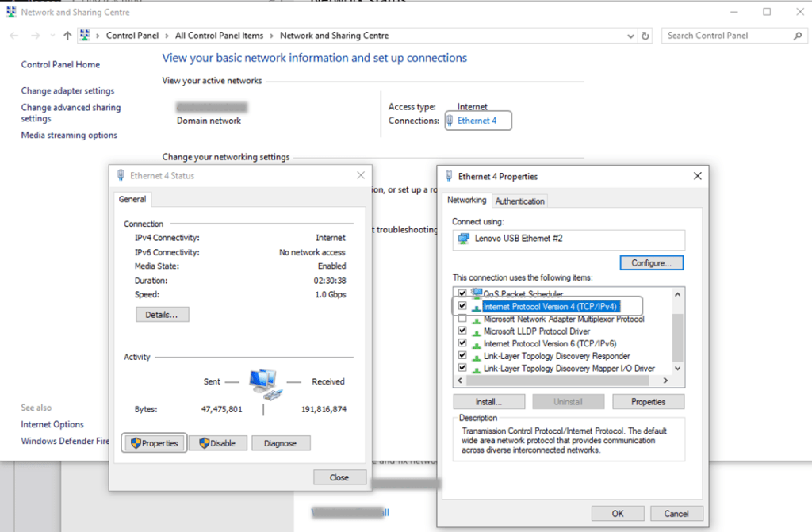Viewport: 812px width, 532px height.
Task: Toggle Internet Protocol Version 6 (TCP/IPv6) checkbox
Action: (462, 343)
